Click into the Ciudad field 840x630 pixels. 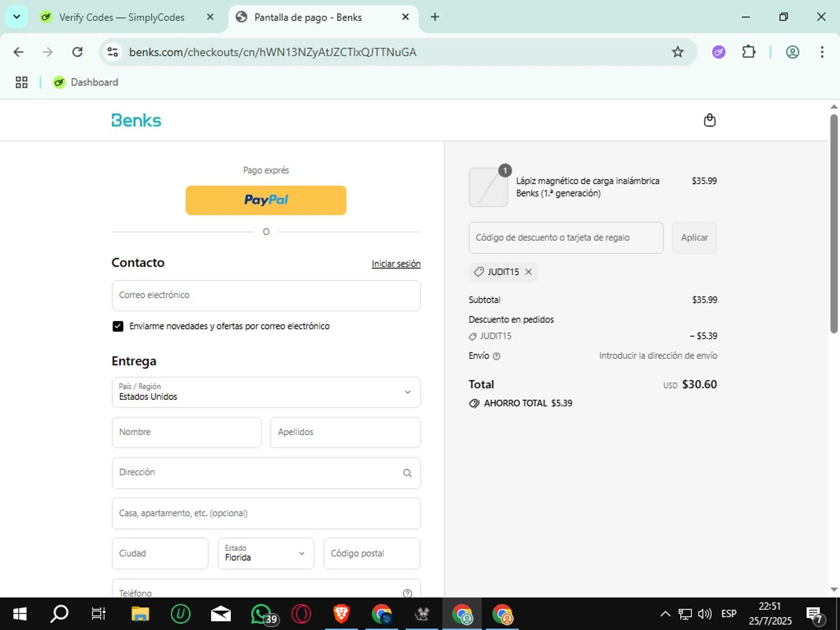pos(160,553)
